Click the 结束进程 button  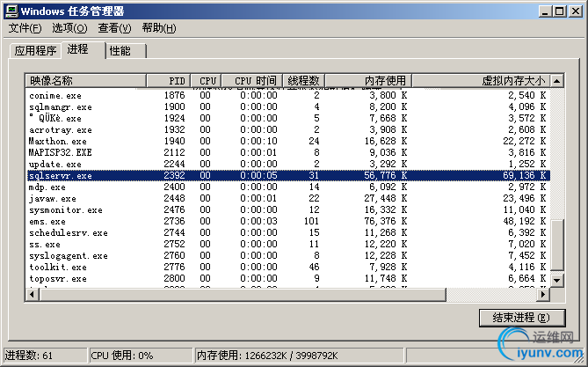click(521, 318)
